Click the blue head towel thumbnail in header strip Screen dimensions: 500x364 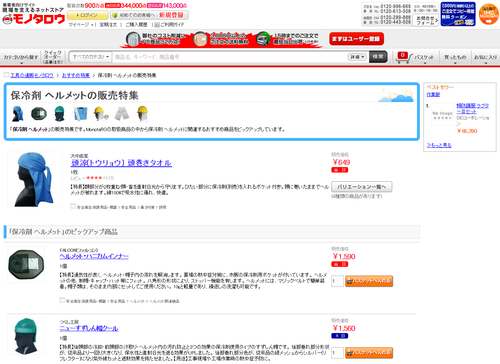coord(18,114)
